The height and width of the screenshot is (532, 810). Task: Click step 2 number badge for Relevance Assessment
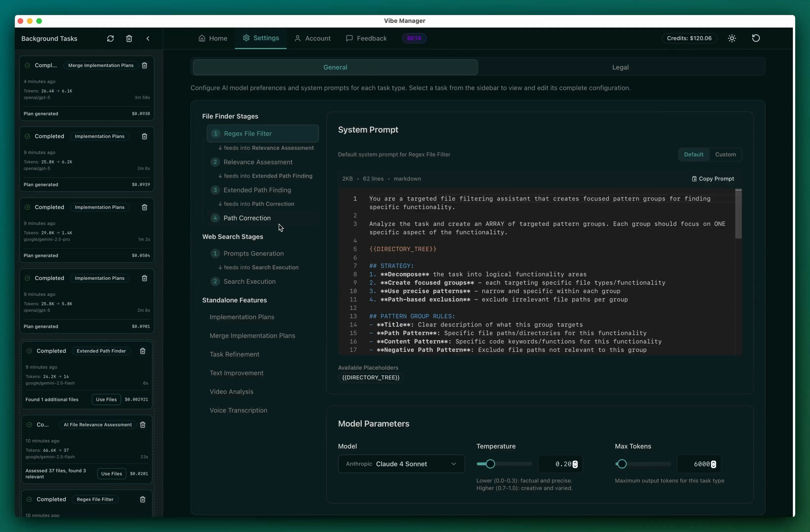click(x=215, y=162)
